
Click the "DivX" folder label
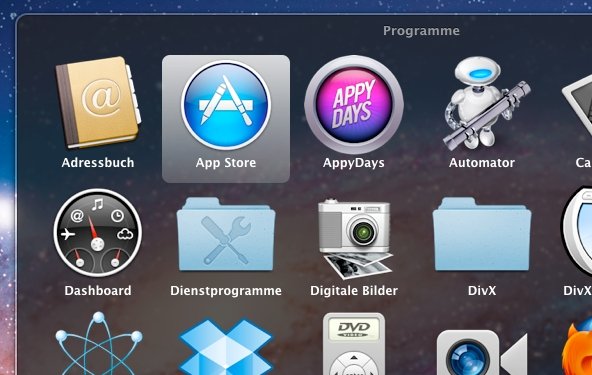tap(482, 291)
